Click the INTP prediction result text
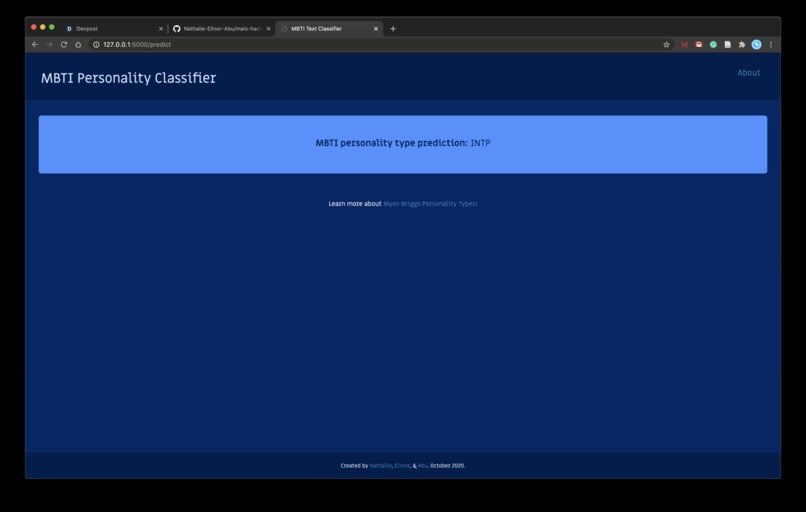Viewport: 806px width, 512px height. click(x=480, y=143)
